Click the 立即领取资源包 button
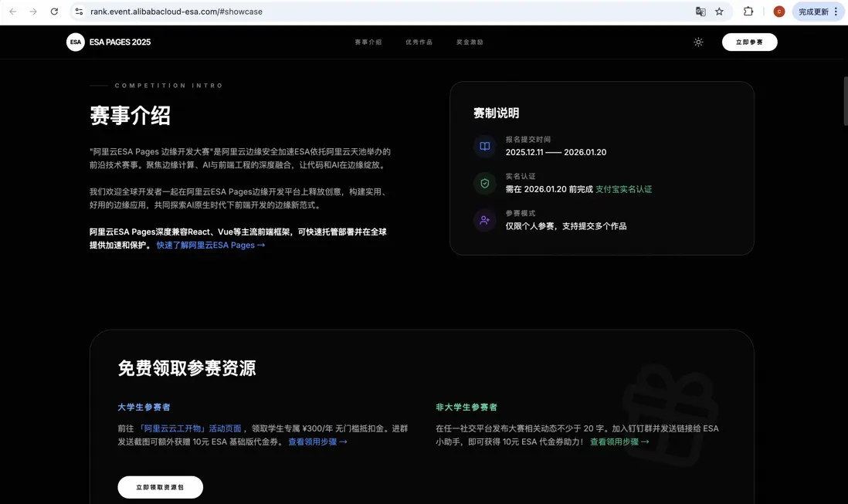848x504 pixels. (x=160, y=487)
